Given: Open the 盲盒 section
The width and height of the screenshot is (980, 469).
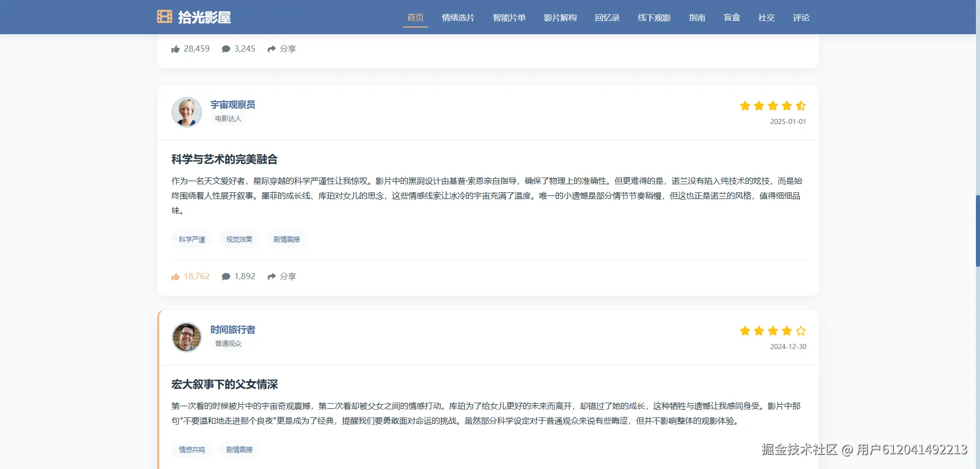Looking at the screenshot, I should [x=731, y=17].
